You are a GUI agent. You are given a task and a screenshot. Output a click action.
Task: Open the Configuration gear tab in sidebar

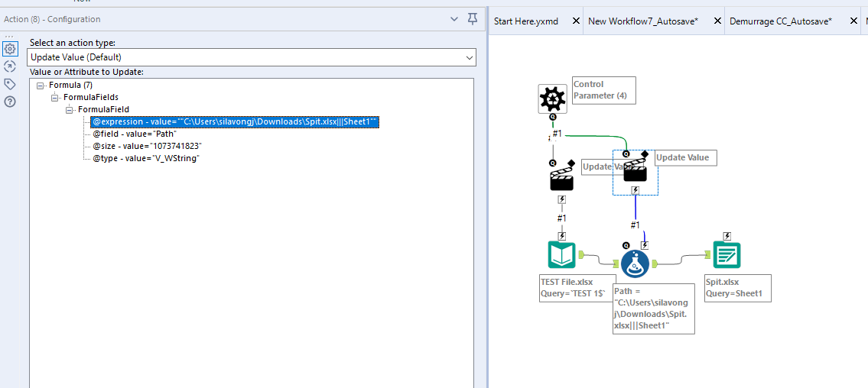click(x=10, y=49)
